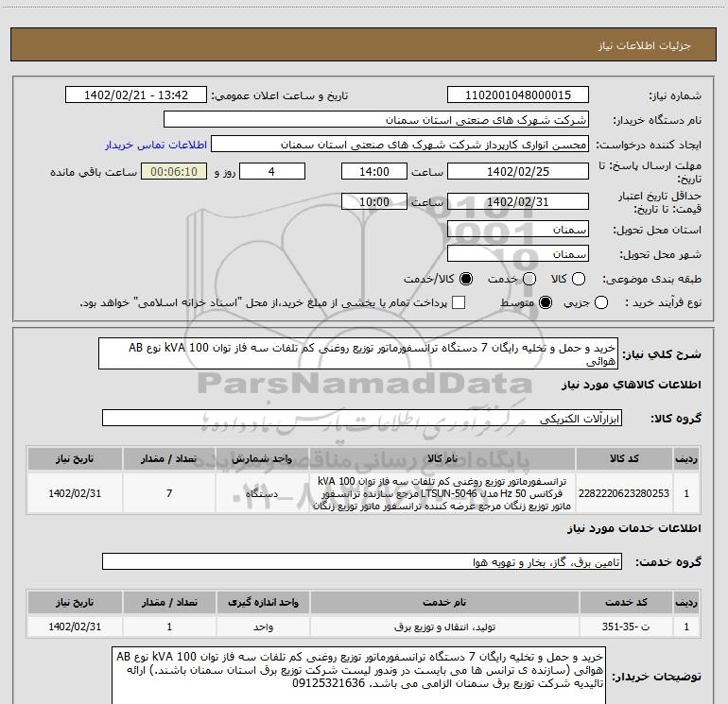Click the price validity date 1402/02/31
The width and height of the screenshot is (728, 704).
[x=518, y=201]
